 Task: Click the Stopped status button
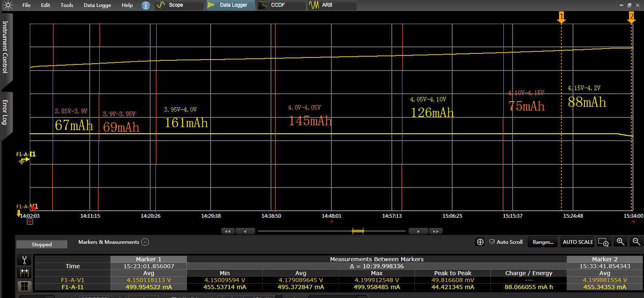[x=42, y=244]
